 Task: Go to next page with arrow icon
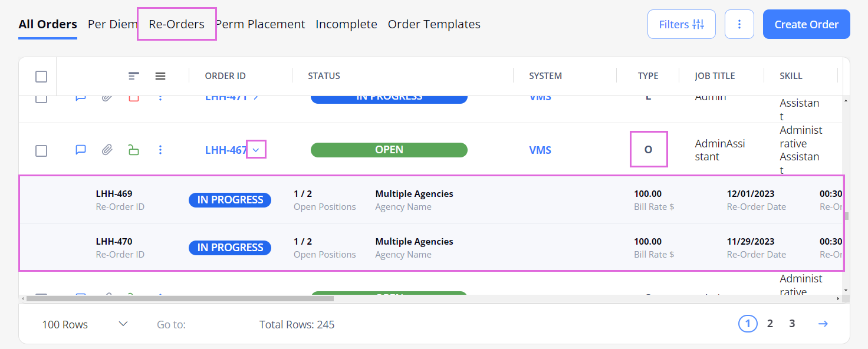pos(823,324)
